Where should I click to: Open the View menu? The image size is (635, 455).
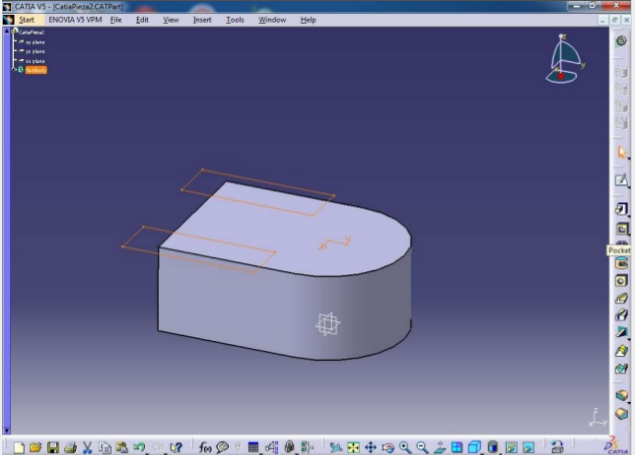(x=170, y=20)
